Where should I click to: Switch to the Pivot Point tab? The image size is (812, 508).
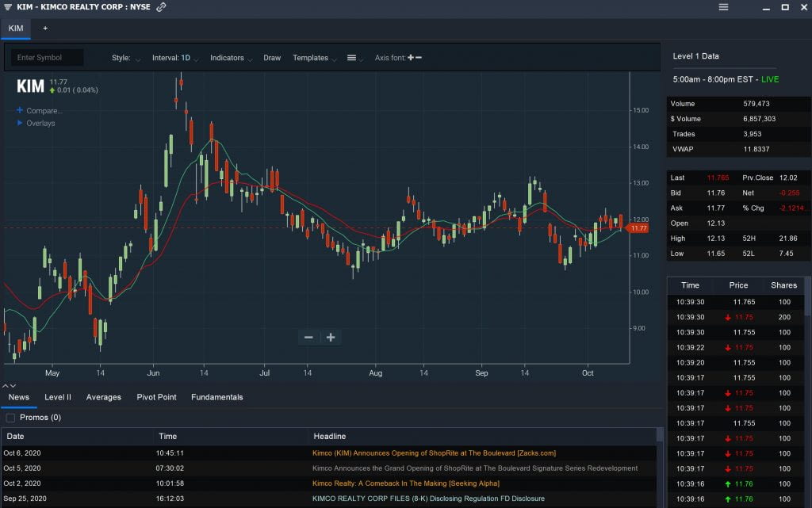pyautogui.click(x=156, y=397)
